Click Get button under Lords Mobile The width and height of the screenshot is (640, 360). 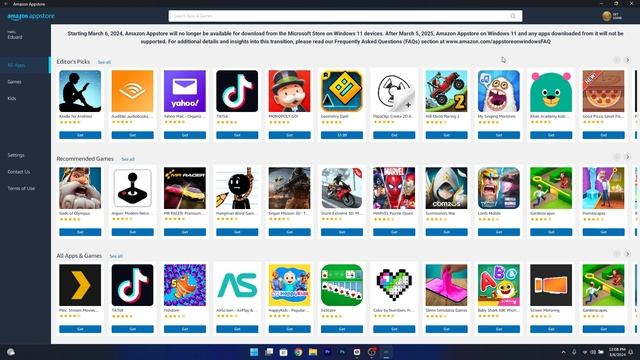tap(499, 232)
